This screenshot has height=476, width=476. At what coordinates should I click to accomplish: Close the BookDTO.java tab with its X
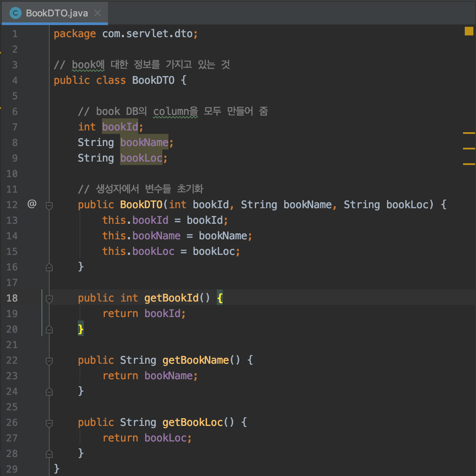(x=98, y=12)
